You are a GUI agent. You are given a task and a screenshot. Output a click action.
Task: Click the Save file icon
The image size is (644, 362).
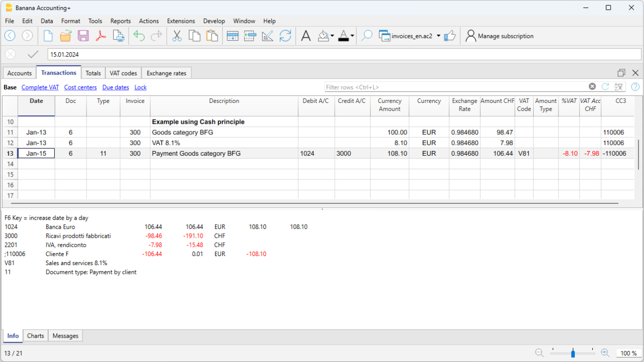point(83,36)
